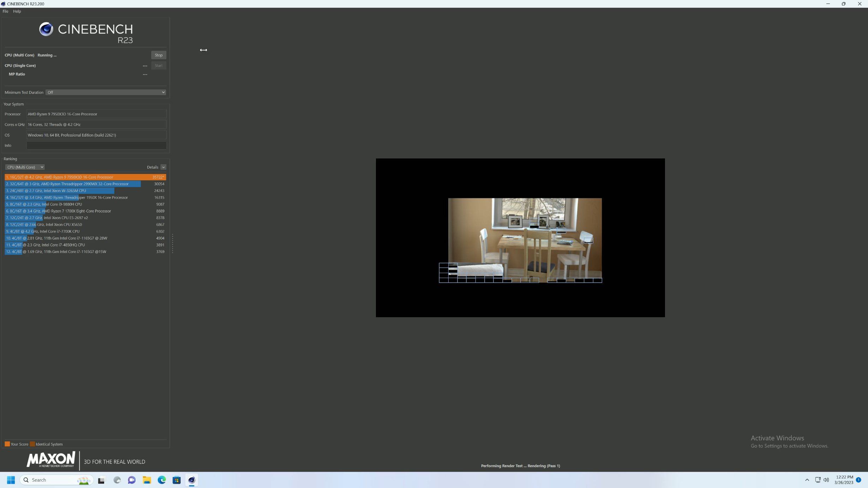The width and height of the screenshot is (868, 488).
Task: Launch Microsoft Edge from the taskbar
Action: 162,480
